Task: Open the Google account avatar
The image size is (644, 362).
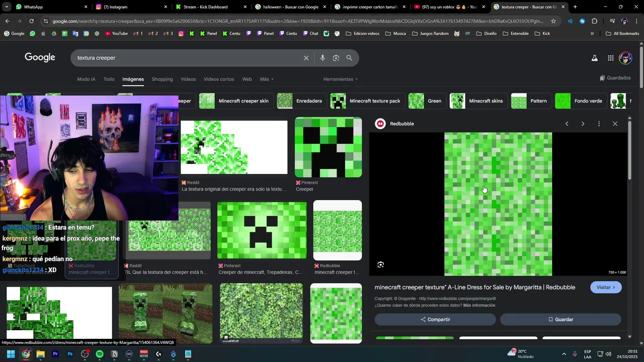Action: (625, 58)
